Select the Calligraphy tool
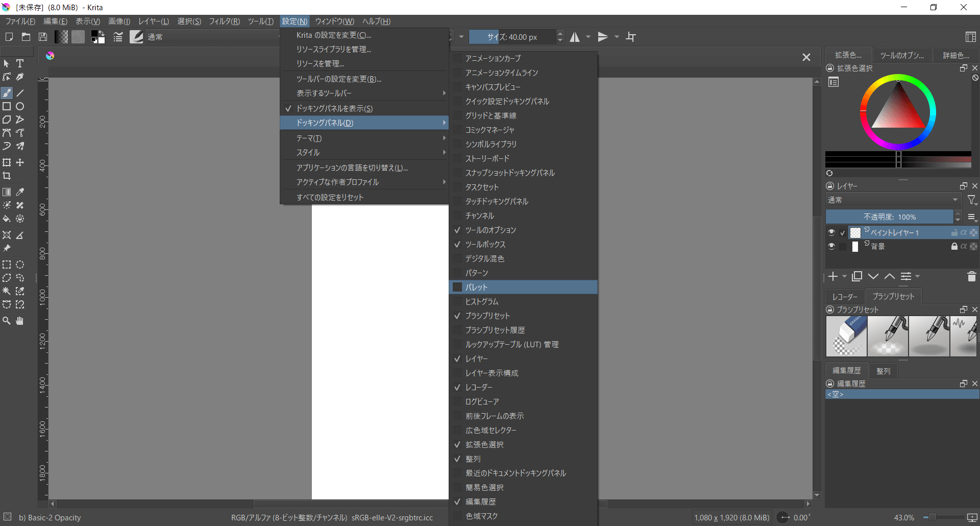Screen dimensions: 980x526 [x=20, y=77]
